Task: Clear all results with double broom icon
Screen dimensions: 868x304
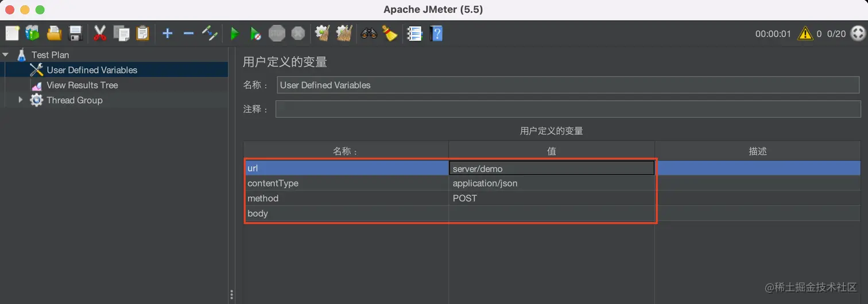Action: (x=344, y=34)
